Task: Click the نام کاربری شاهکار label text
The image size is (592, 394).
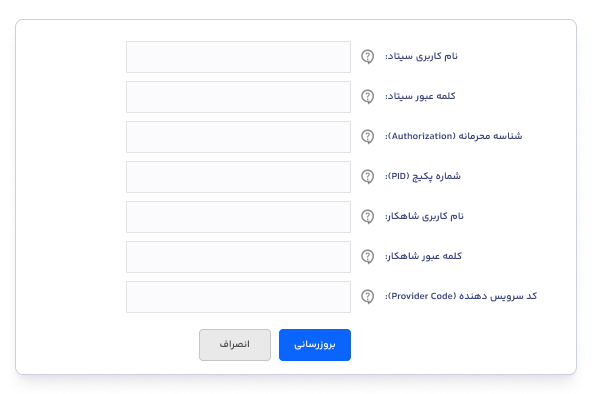Action: [x=424, y=216]
